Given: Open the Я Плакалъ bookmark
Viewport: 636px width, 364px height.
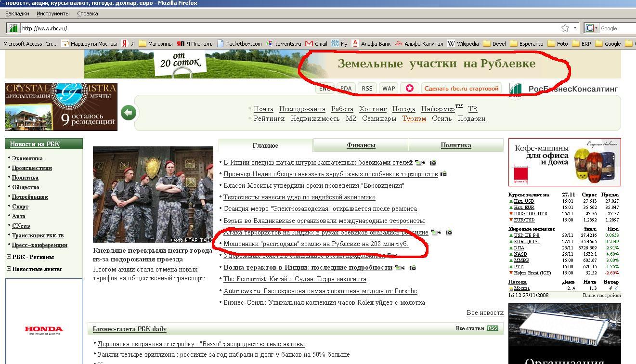Looking at the screenshot, I should point(195,43).
